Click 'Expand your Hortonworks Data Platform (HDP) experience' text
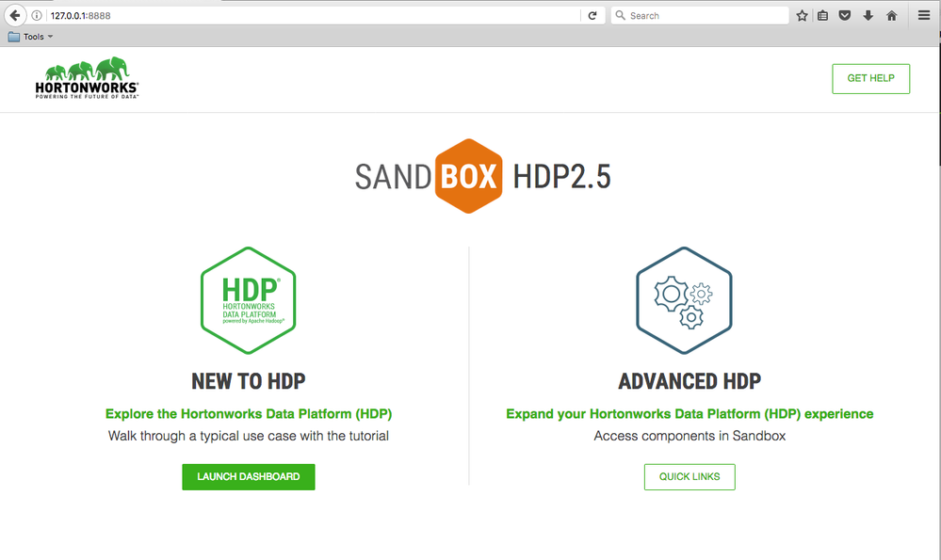This screenshot has width=941, height=560. pos(690,414)
